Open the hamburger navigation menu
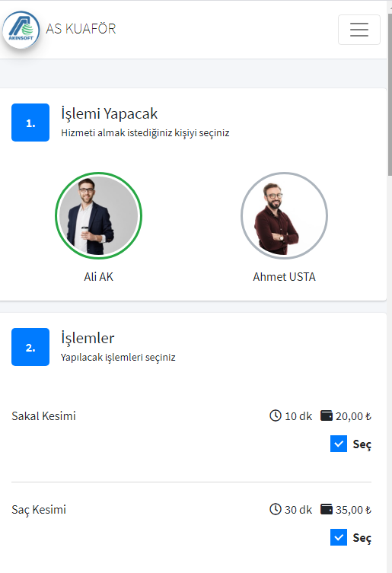This screenshot has width=392, height=573. point(359,30)
